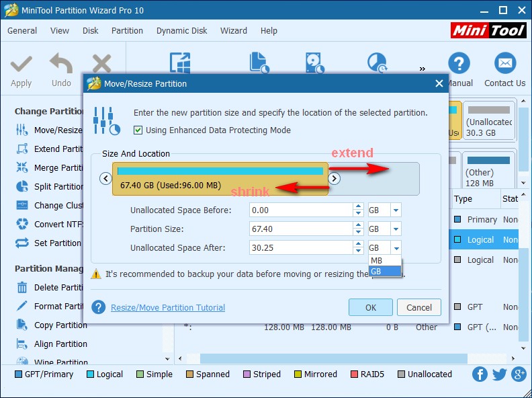
Task: Click the Copy Disk toolbar icon
Action: coord(315,63)
